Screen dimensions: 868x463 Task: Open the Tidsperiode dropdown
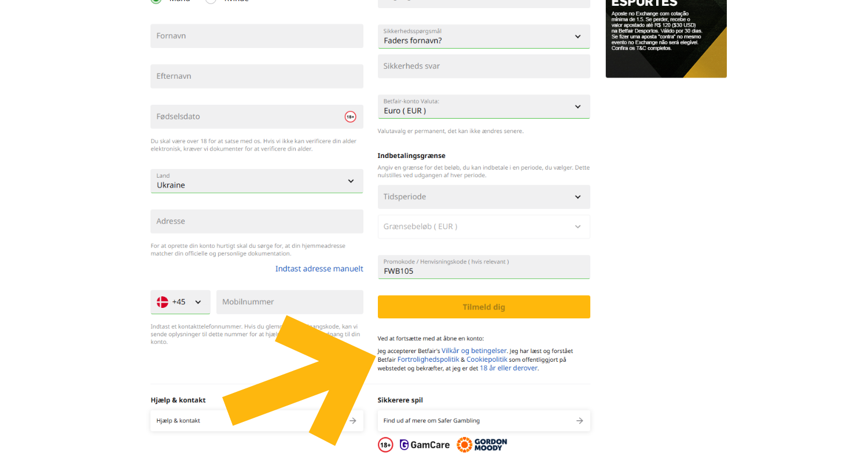point(484,197)
